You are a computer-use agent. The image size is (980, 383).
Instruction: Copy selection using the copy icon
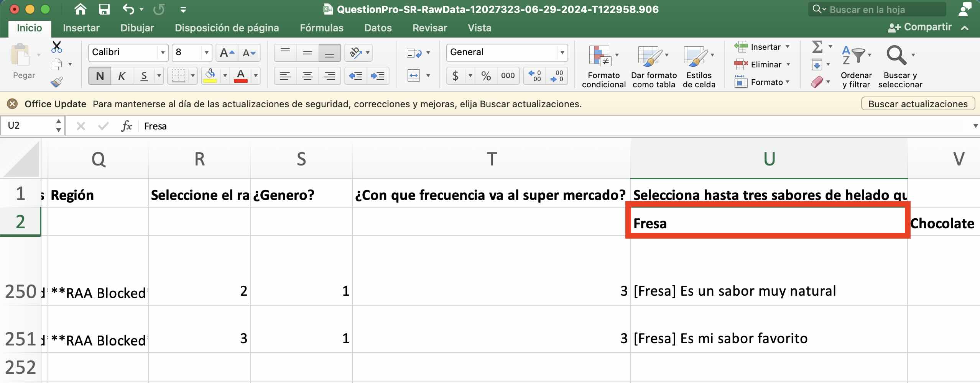coord(57,64)
